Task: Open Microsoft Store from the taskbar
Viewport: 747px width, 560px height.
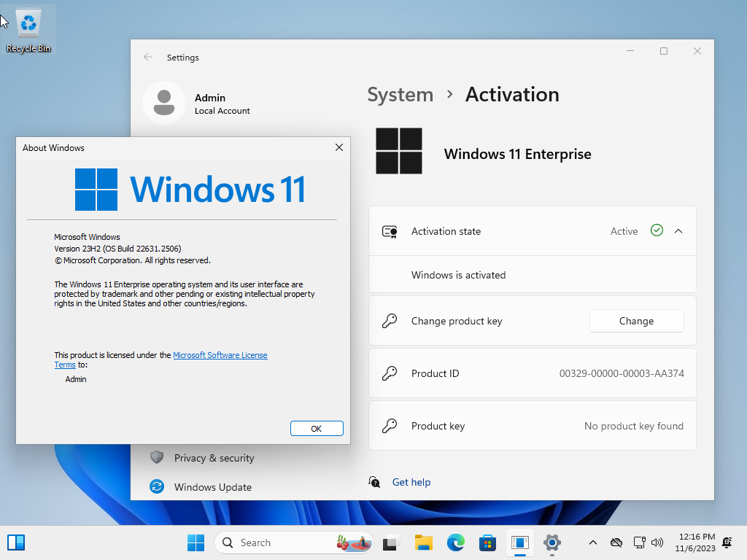Action: pyautogui.click(x=487, y=542)
